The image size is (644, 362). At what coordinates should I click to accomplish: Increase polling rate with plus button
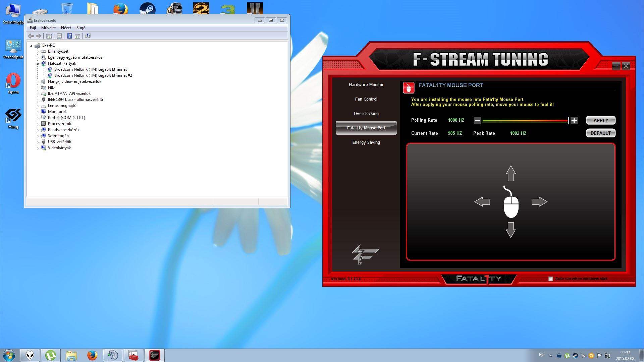tap(574, 121)
